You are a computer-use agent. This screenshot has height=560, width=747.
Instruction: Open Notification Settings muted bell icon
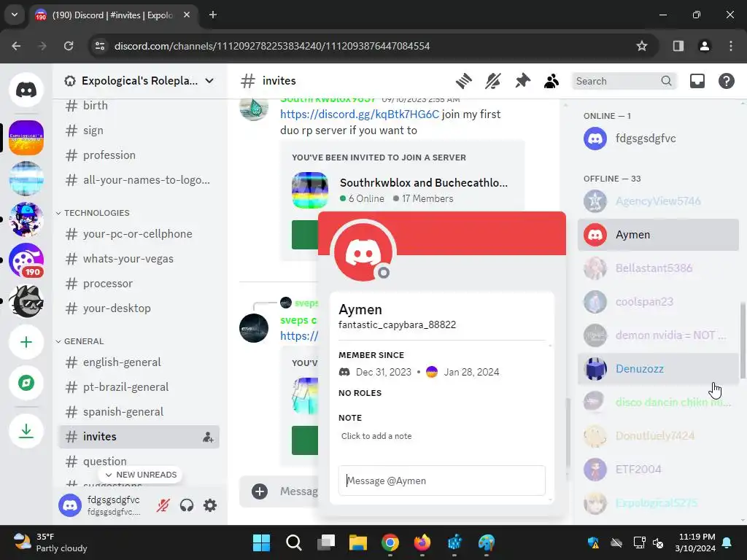493,81
